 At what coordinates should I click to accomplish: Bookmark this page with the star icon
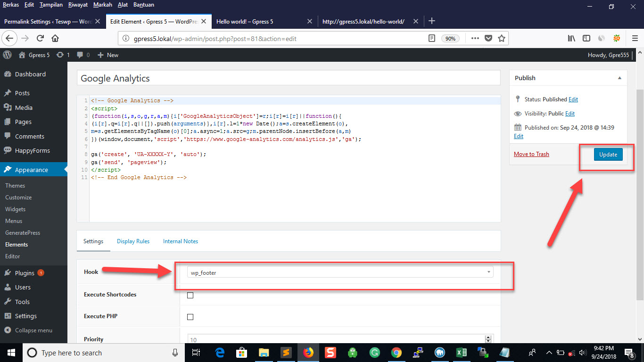(x=502, y=38)
